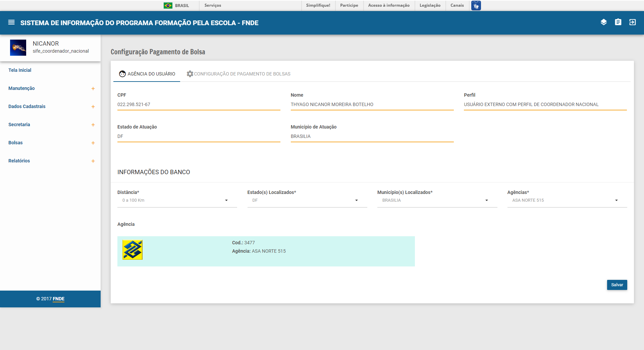Viewport: 644px width, 350px height.
Task: Open the Agências dropdown
Action: pyautogui.click(x=567, y=200)
